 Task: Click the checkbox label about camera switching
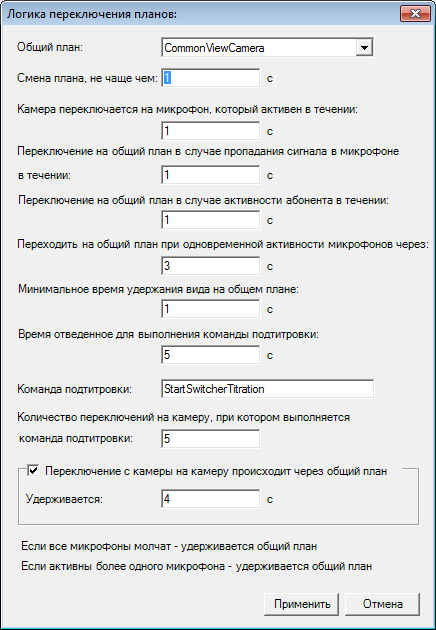216,471
